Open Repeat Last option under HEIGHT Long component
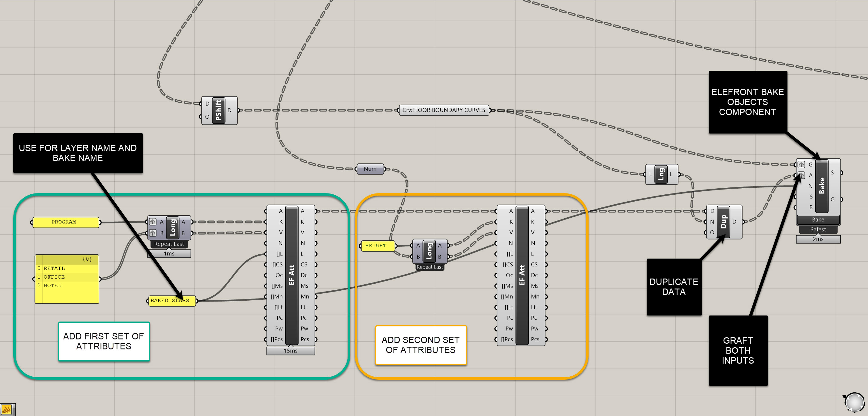This screenshot has height=416, width=868. (x=429, y=267)
